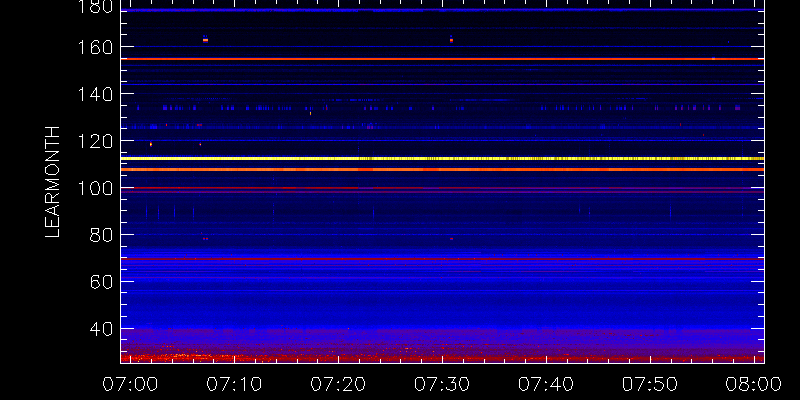Image resolution: width=800 pixels, height=400 pixels.
Task: Click the red line near 155 MHz
Action: (x=442, y=59)
